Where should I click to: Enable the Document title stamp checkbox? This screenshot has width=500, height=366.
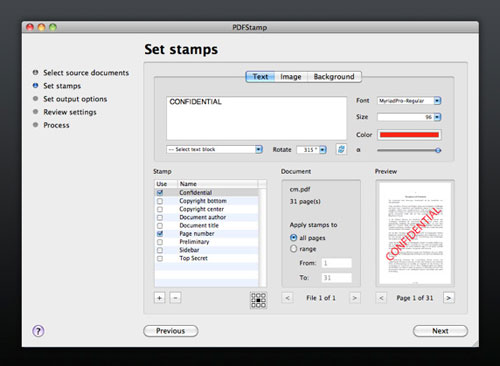pos(160,226)
